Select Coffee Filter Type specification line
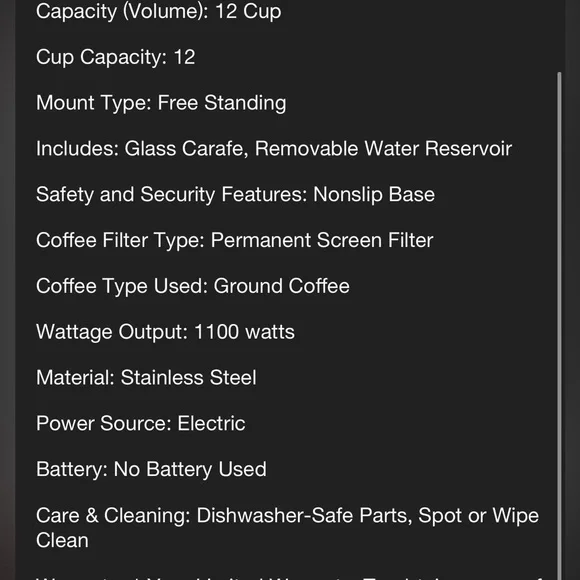 point(235,240)
